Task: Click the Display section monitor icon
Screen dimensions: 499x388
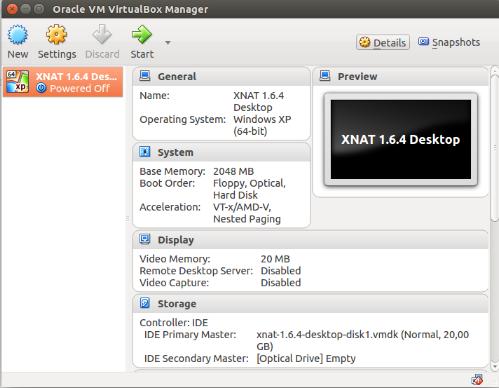Action: [145, 239]
